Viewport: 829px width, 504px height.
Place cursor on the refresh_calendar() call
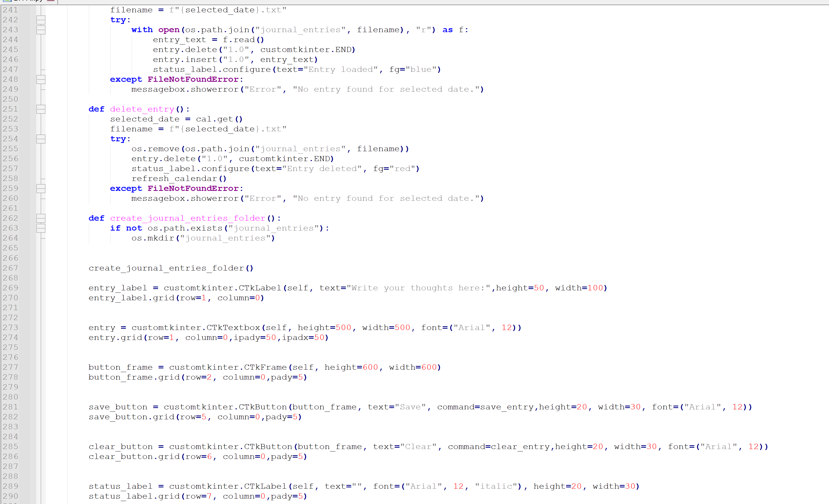179,179
